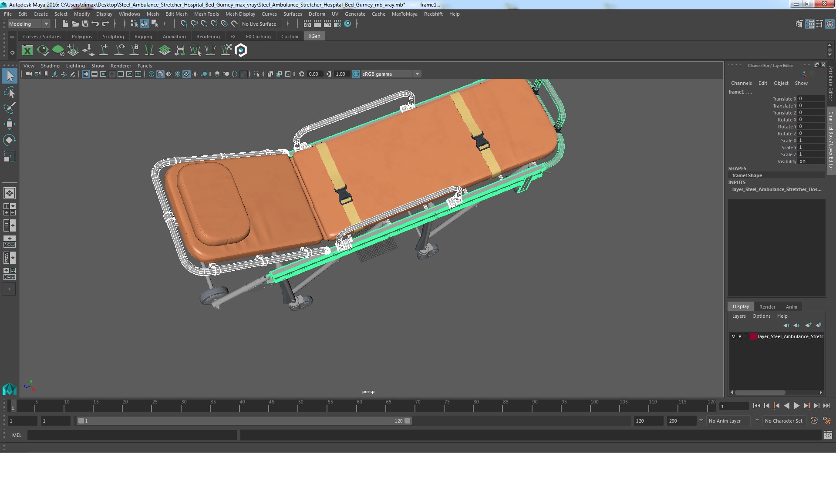The height and width of the screenshot is (504, 836).
Task: Activate the Paint Selection tool
Action: [x=9, y=108]
